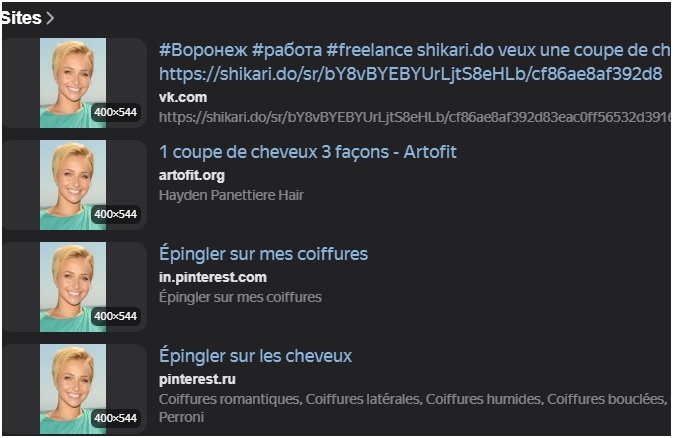Open the thumbnail beside the in.pinterest.com result

[x=73, y=287]
